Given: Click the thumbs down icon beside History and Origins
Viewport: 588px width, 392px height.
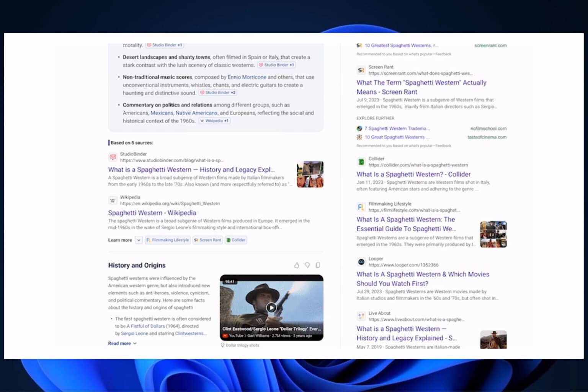Looking at the screenshot, I should [307, 265].
